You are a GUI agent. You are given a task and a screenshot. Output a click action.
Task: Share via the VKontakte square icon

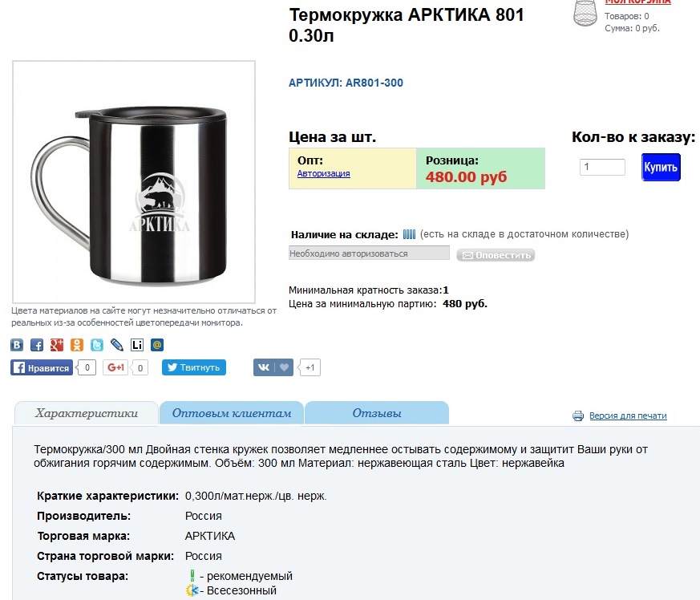pyautogui.click(x=17, y=345)
